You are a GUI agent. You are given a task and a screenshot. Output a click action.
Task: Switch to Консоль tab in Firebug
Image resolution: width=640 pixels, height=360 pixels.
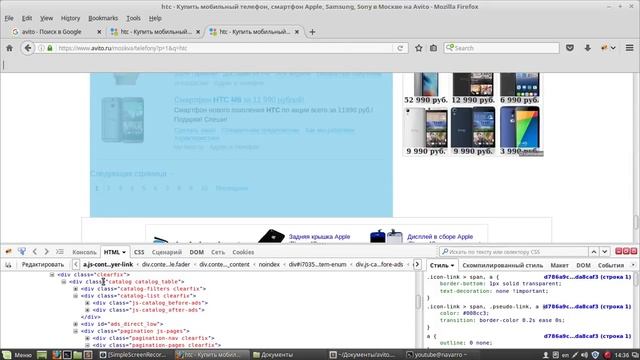[x=84, y=252]
